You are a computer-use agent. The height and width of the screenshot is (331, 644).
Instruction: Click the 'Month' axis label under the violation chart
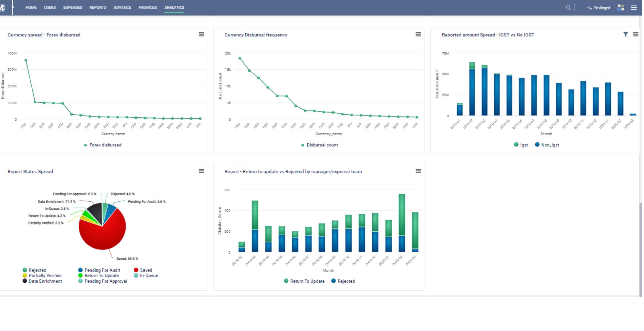coord(328,270)
